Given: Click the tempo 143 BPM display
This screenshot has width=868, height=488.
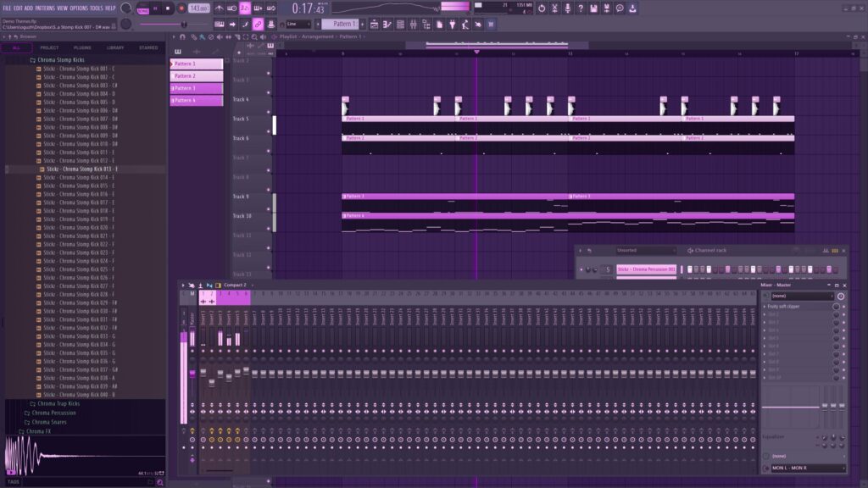Looking at the screenshot, I should point(198,8).
